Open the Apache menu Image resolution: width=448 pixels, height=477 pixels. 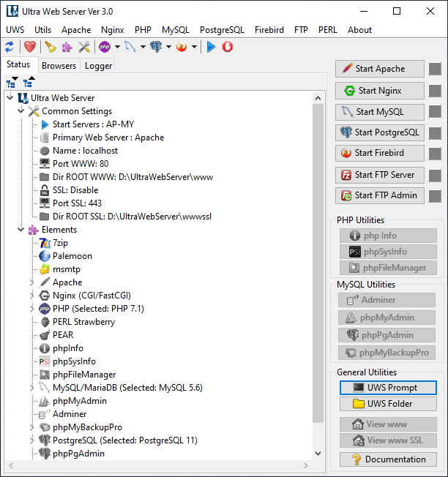tap(76, 30)
